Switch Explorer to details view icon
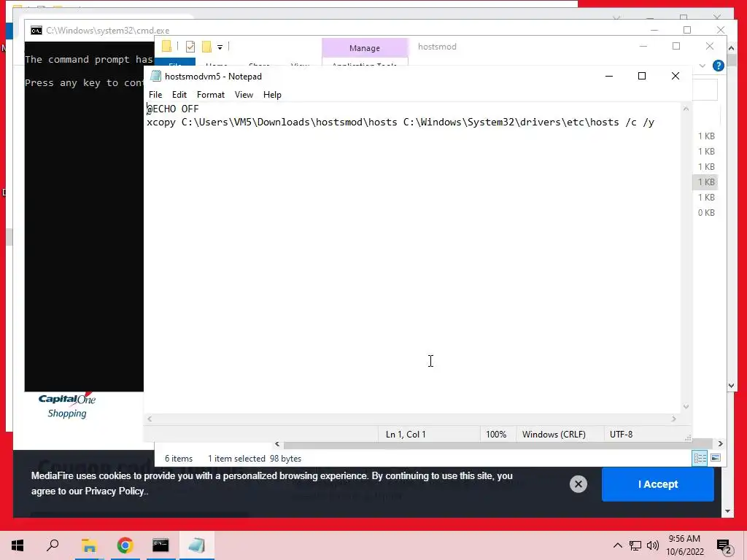The image size is (747, 560). point(700,458)
